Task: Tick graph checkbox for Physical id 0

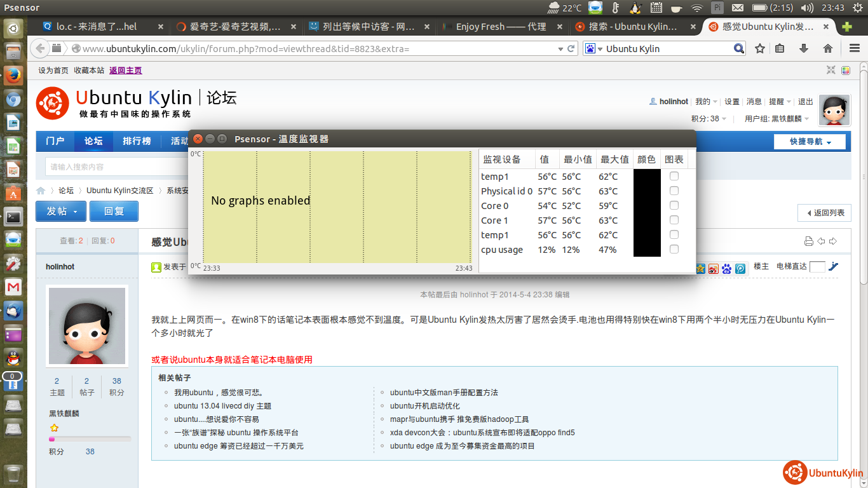Action: pyautogui.click(x=674, y=191)
